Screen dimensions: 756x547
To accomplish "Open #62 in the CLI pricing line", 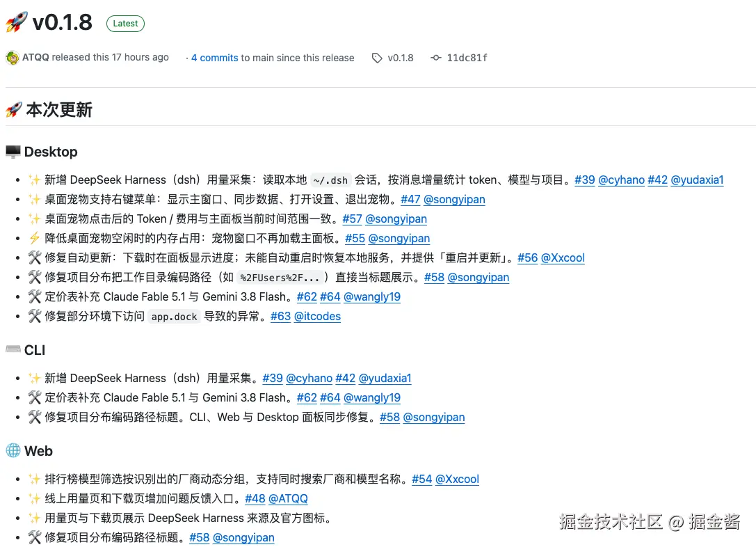I will 307,397.
